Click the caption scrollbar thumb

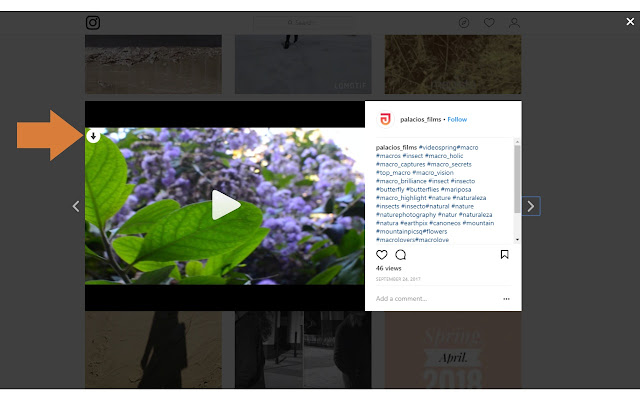pos(517,179)
